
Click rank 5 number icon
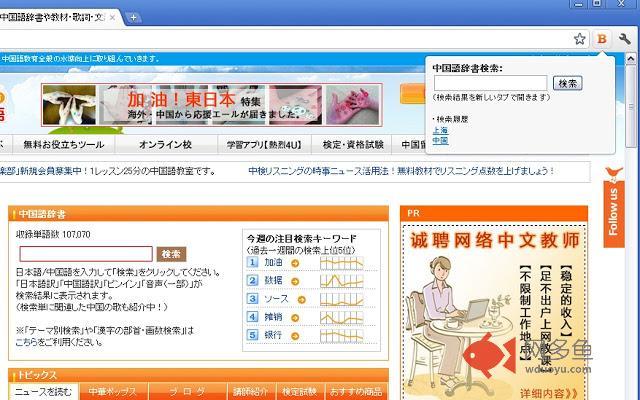point(252,335)
